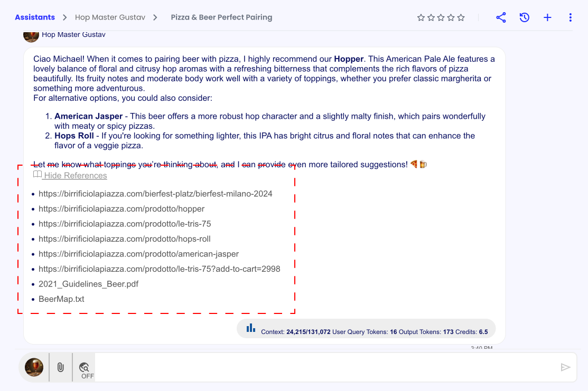Open the le-tris-75?add-to-cart=2998 reference link
The height and width of the screenshot is (391, 588).
tap(160, 269)
